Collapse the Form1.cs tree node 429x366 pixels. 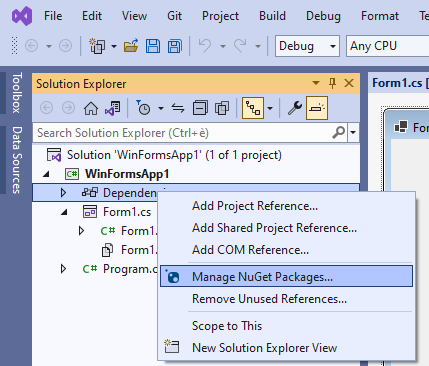64,212
